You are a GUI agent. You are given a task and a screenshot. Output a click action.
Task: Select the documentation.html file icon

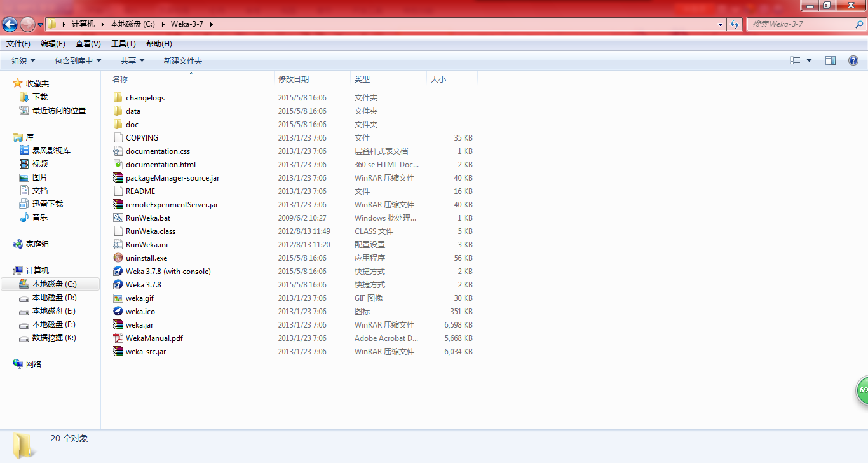pyautogui.click(x=118, y=165)
